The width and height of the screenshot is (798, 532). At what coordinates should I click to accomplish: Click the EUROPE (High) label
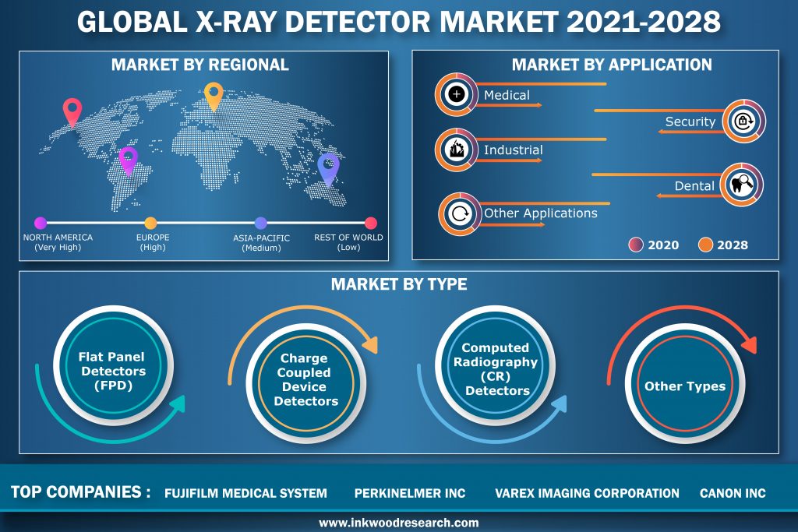153,242
